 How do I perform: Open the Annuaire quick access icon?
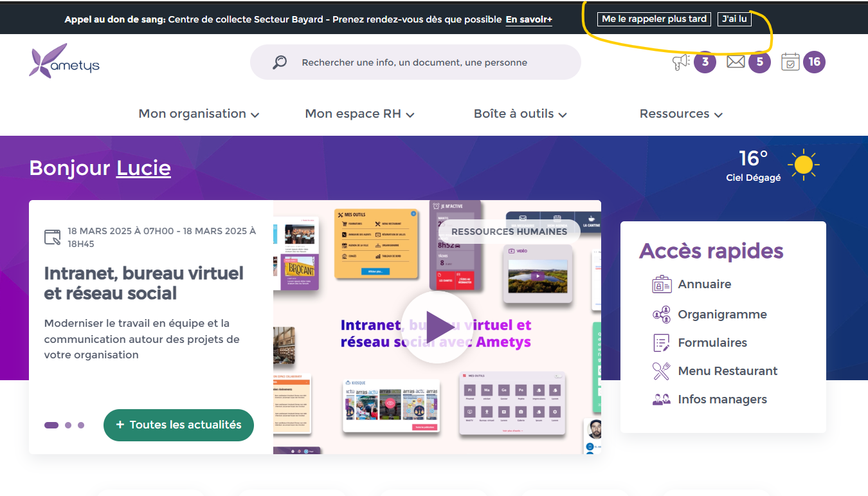[662, 284]
